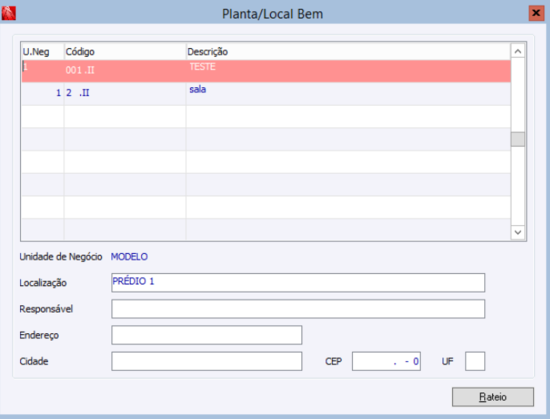Image resolution: width=550 pixels, height=419 pixels.
Task: Close the Planta/Local Bem window
Action: click(x=536, y=13)
